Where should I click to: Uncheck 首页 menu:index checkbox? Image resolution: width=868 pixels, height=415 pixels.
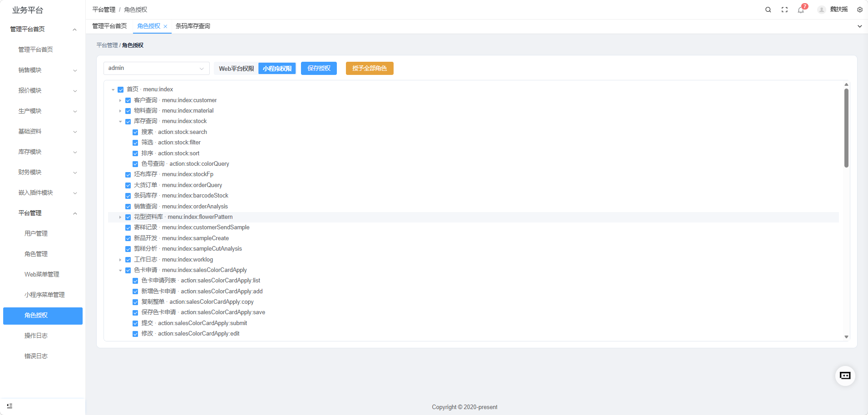(x=121, y=89)
